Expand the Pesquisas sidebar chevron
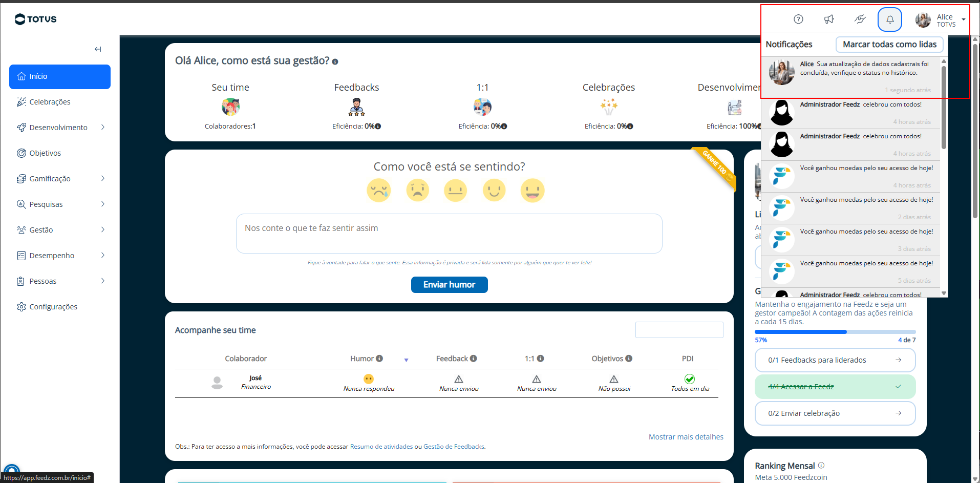 (x=103, y=204)
